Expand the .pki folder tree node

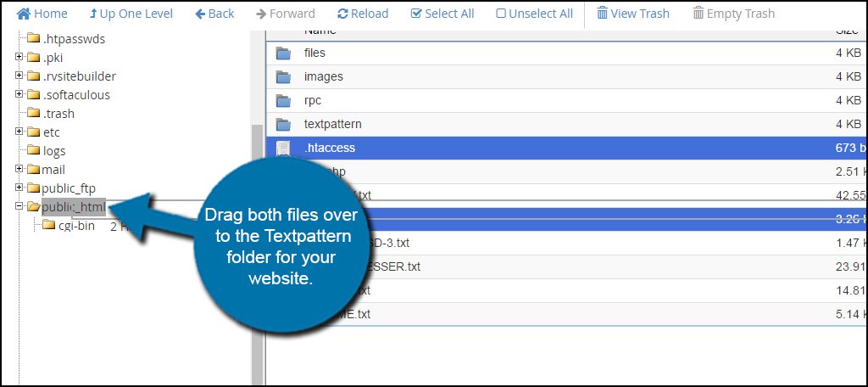19,58
